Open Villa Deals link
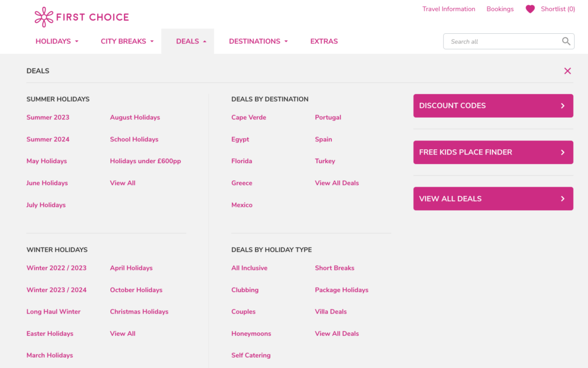The width and height of the screenshot is (588, 368). 331,312
